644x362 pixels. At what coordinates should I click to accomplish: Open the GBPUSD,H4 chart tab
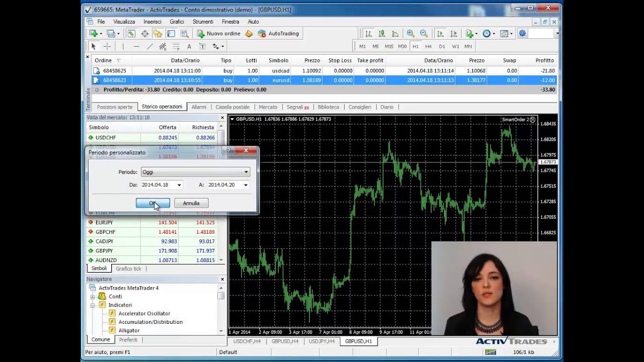pos(285,341)
